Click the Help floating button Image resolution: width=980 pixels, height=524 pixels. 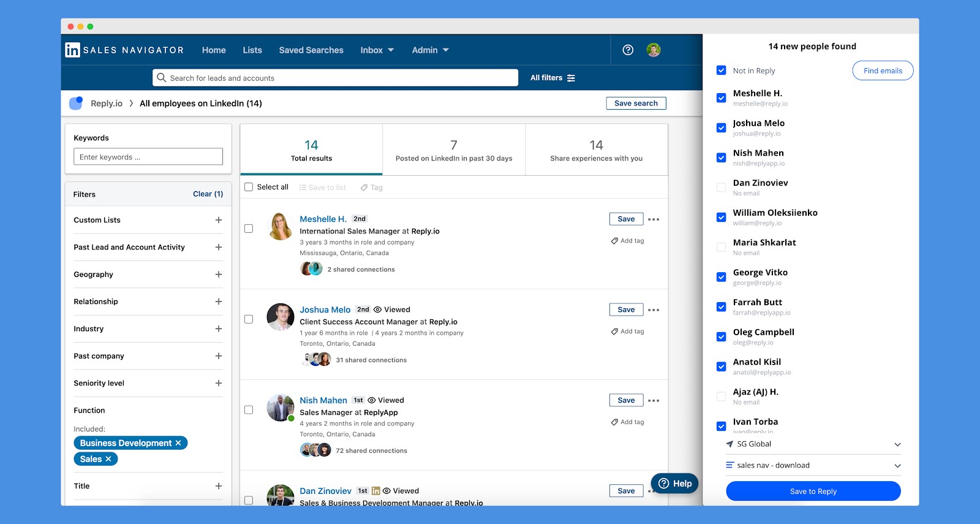pos(675,484)
